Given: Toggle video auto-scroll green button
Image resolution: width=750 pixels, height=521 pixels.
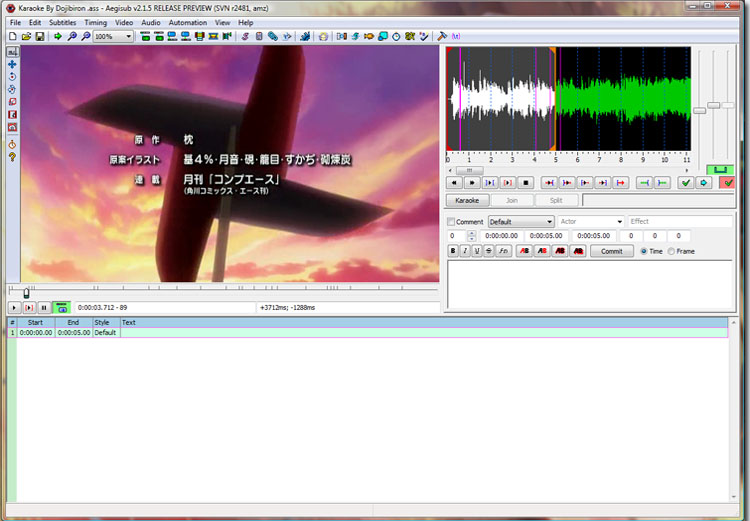Looking at the screenshot, I should [x=62, y=308].
